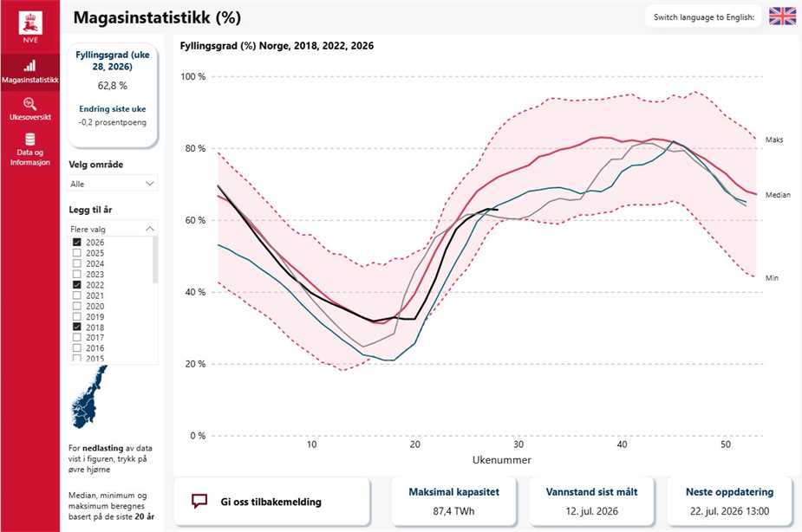The width and height of the screenshot is (802, 532).
Task: Uncheck the 2018 year checkbox
Action: click(x=76, y=327)
